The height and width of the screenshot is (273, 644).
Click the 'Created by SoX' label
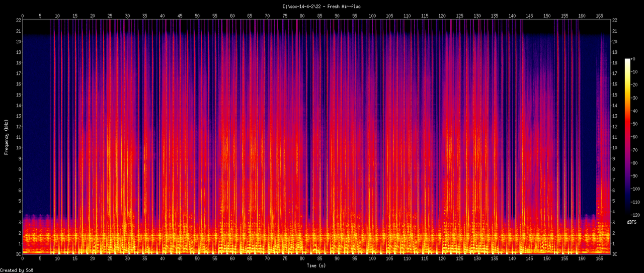point(16,270)
